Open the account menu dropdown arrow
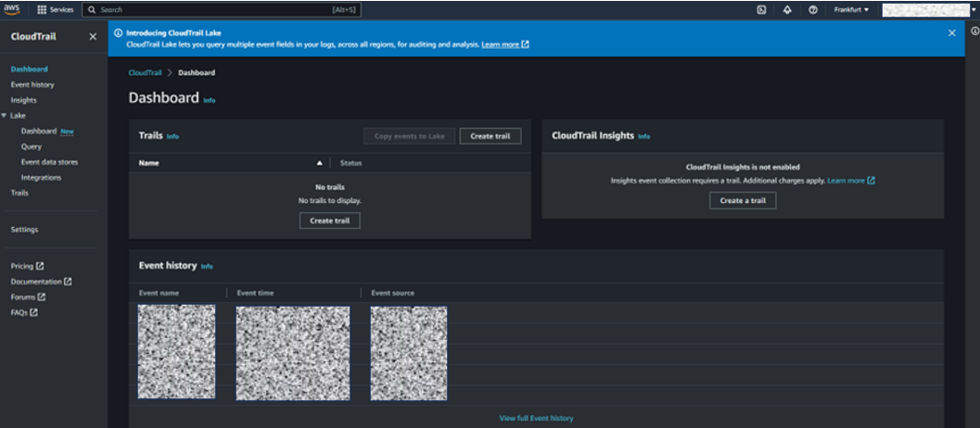This screenshot has height=428, width=980. 974,10
